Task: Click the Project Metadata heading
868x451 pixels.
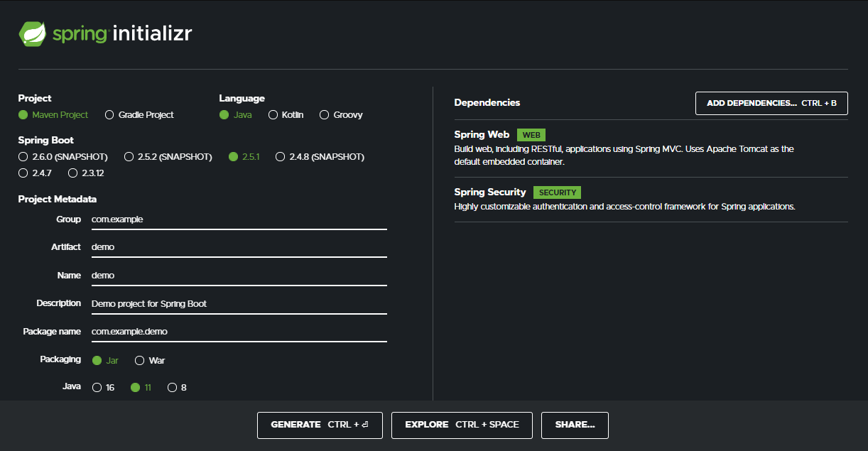Action: click(x=58, y=199)
